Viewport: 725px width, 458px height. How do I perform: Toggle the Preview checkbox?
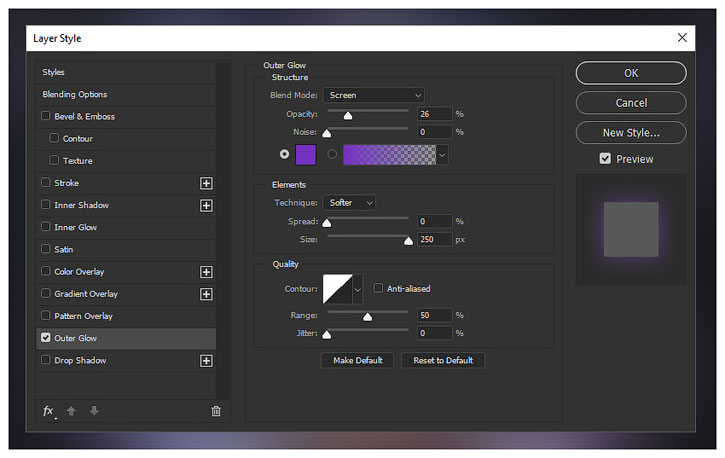(x=605, y=159)
